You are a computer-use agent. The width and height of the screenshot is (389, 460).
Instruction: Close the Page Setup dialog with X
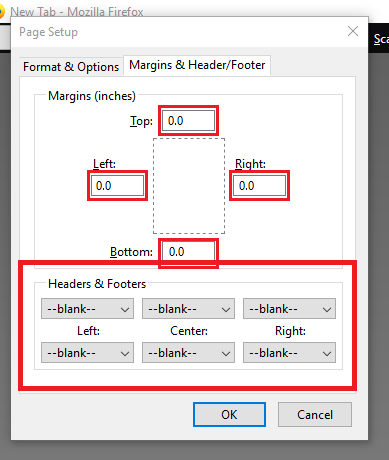click(353, 31)
